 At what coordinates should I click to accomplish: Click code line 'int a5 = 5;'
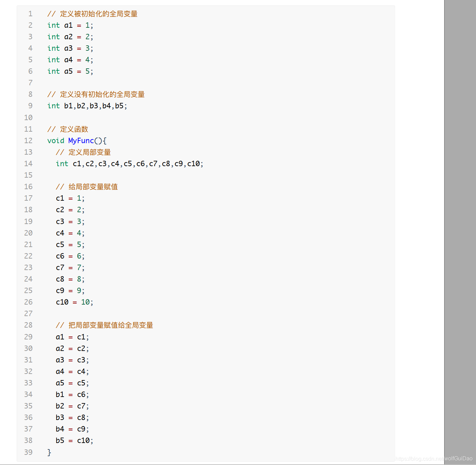(70, 71)
